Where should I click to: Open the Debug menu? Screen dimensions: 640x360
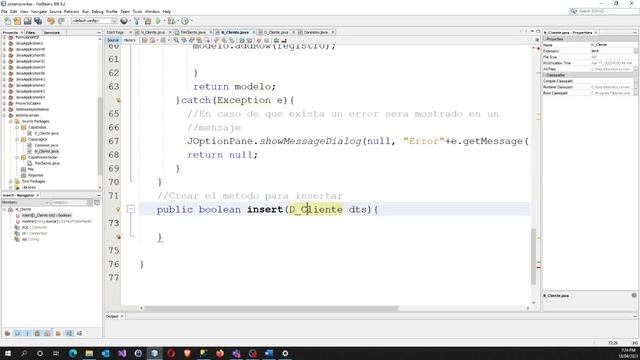point(97,11)
